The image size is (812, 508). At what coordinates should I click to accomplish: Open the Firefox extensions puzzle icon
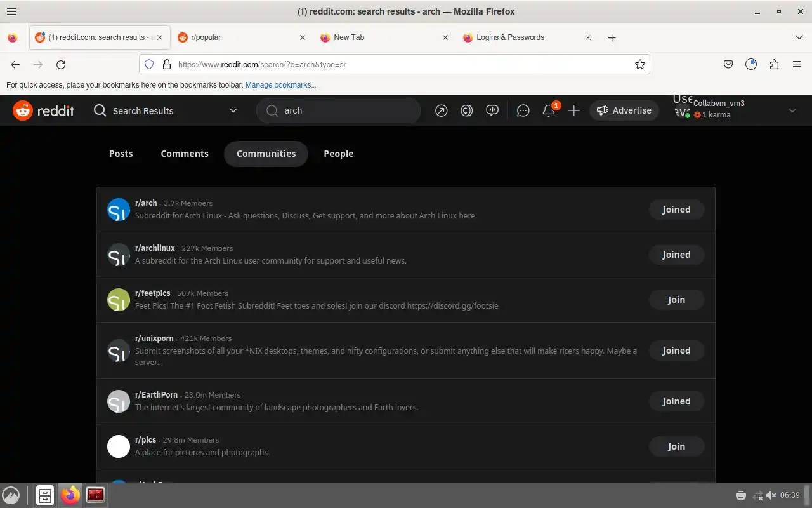pyautogui.click(x=774, y=64)
